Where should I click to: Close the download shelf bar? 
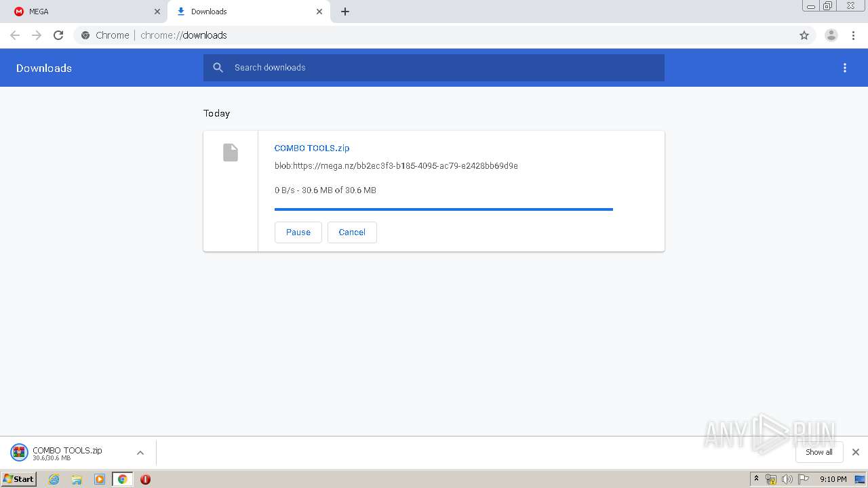pos(856,452)
